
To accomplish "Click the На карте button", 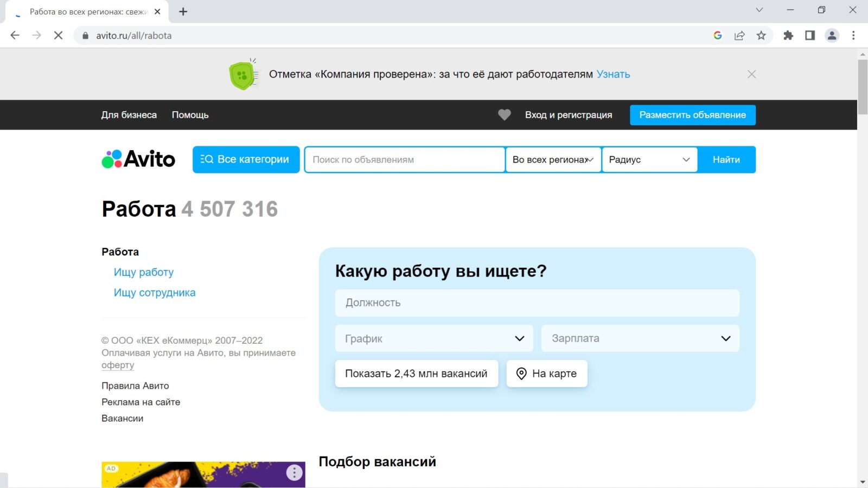I will pos(547,374).
